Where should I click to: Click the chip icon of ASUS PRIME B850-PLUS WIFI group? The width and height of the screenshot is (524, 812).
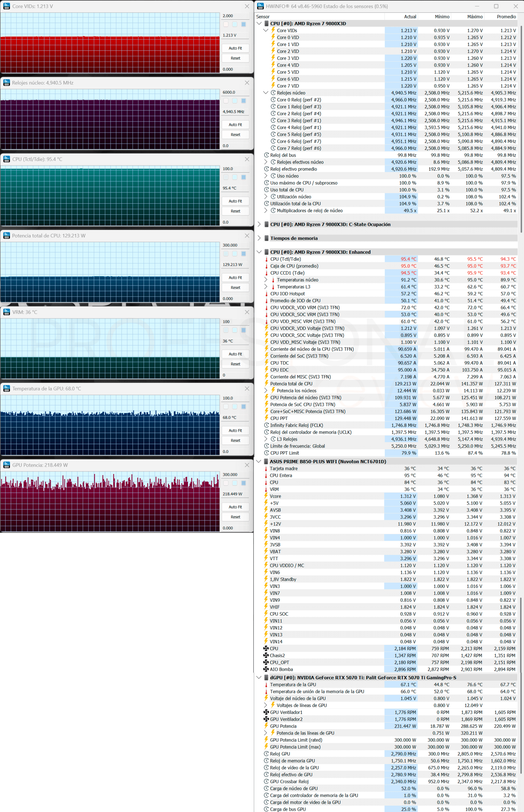[266, 461]
